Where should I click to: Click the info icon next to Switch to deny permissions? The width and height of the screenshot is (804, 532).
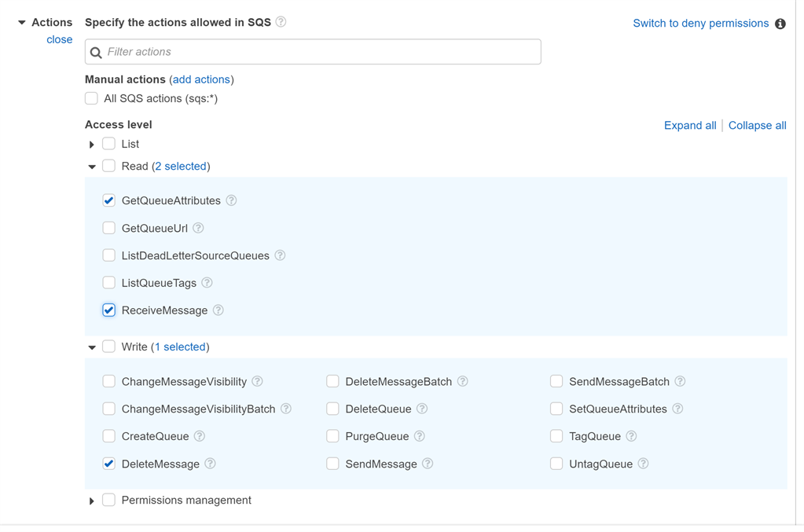point(780,24)
